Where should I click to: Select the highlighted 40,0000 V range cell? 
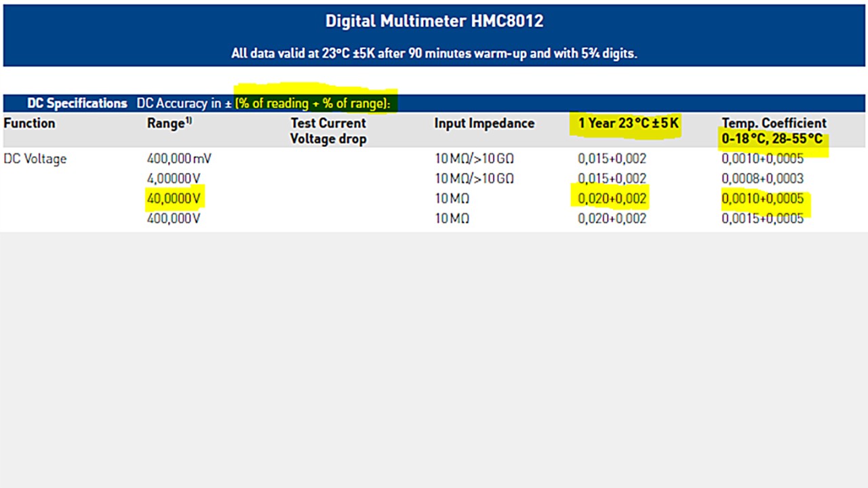[174, 199]
